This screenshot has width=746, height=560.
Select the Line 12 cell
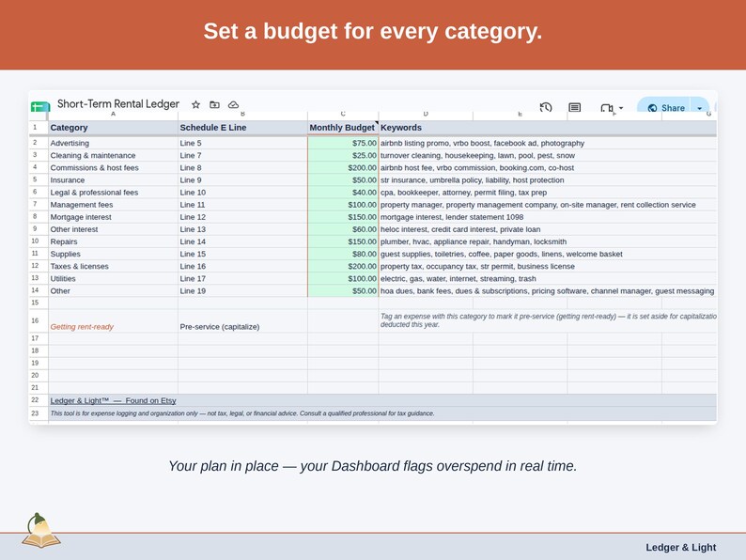[242, 217]
